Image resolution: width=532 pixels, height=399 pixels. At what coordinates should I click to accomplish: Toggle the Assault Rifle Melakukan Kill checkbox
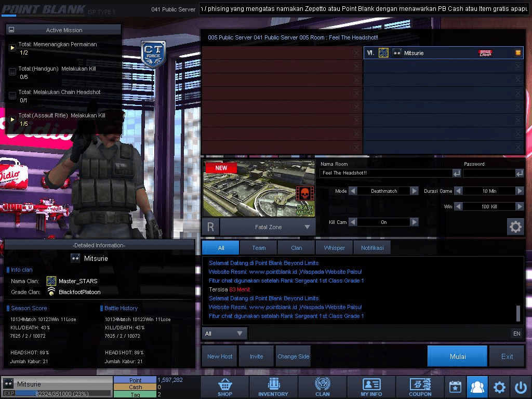click(12, 119)
